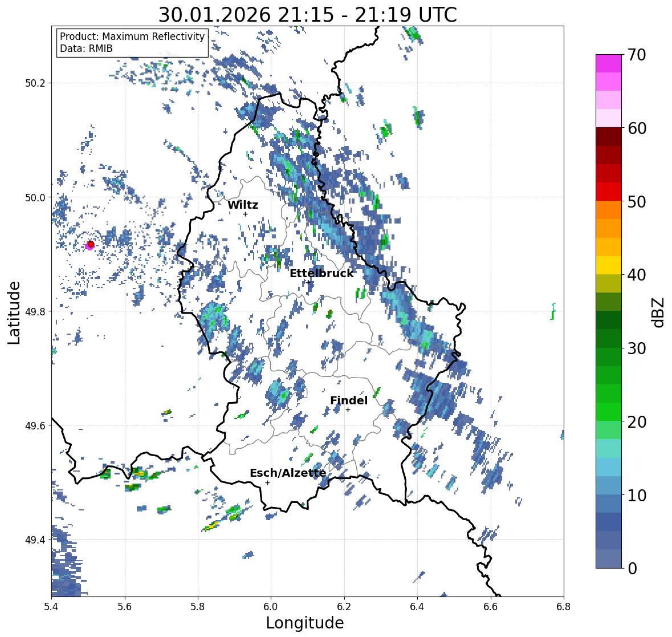This screenshot has height=637, width=672.
Task: Click the 49.4 latitude tick label
Action: 35,540
